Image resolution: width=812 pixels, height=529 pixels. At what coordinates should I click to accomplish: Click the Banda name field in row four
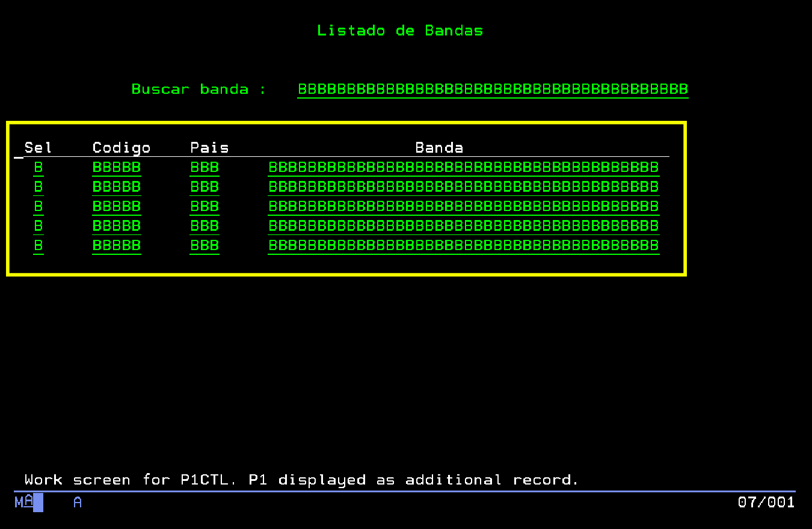point(463,225)
